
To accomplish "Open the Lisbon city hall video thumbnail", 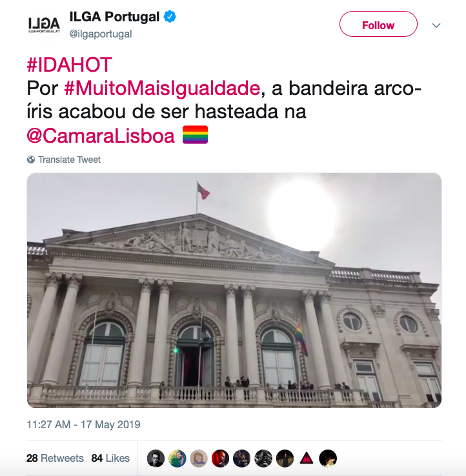I will tap(234, 290).
